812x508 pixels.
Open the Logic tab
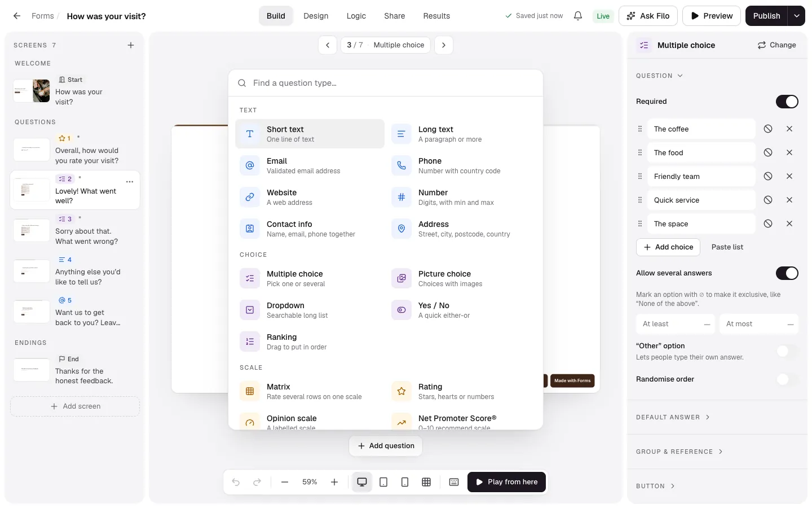pyautogui.click(x=356, y=16)
